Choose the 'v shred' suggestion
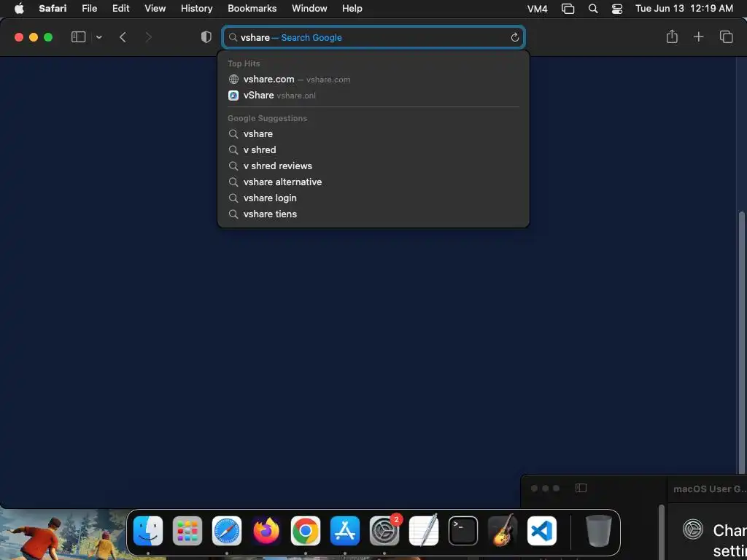The height and width of the screenshot is (560, 747). [373, 149]
